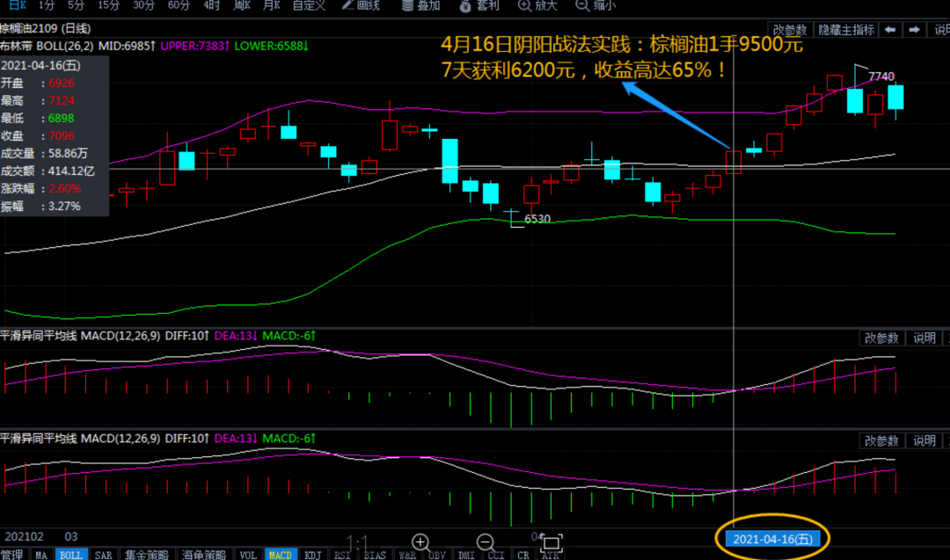Open the 自定义 custom period option

[309, 6]
